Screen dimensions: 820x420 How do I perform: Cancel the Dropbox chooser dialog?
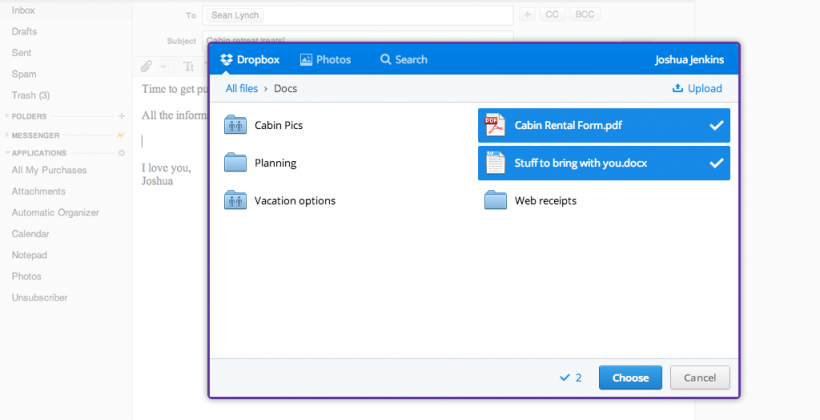700,378
